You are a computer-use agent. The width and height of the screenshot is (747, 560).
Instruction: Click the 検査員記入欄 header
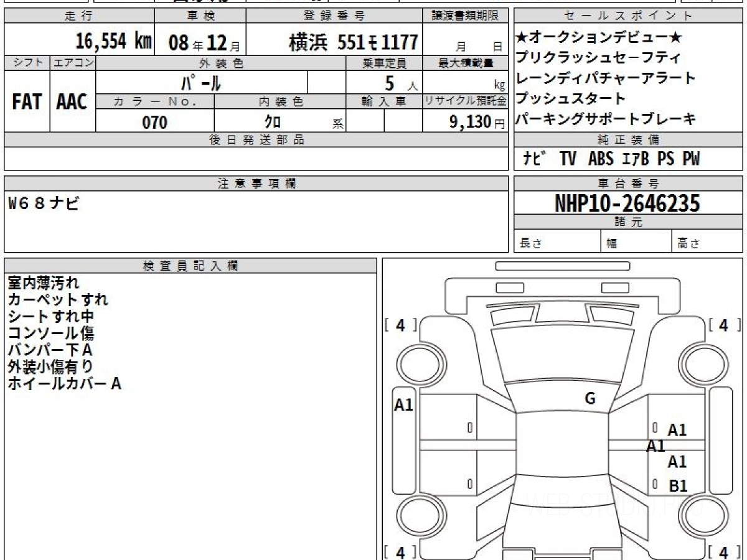click(190, 266)
